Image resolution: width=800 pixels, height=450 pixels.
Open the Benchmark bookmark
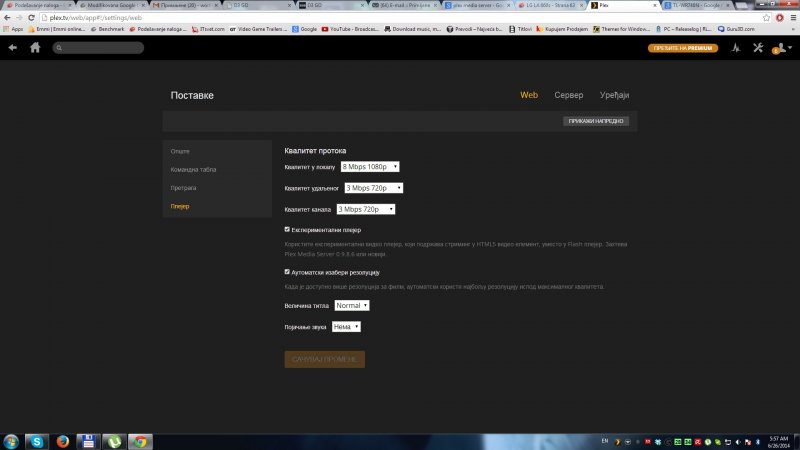pyautogui.click(x=108, y=29)
